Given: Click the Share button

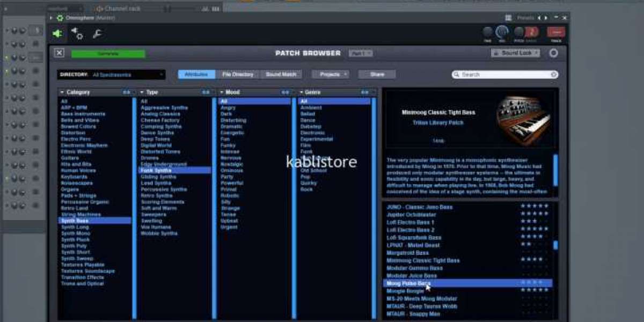Looking at the screenshot, I should click(x=377, y=75).
